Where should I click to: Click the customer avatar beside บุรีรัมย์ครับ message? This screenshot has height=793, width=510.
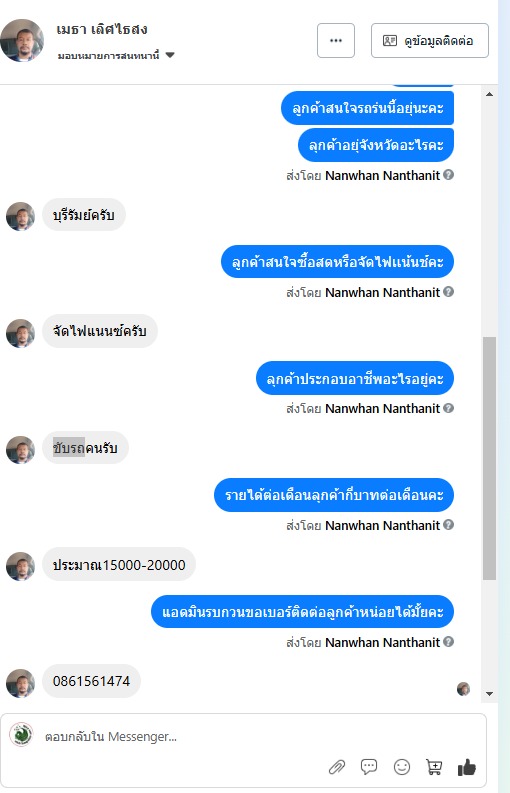click(x=20, y=216)
